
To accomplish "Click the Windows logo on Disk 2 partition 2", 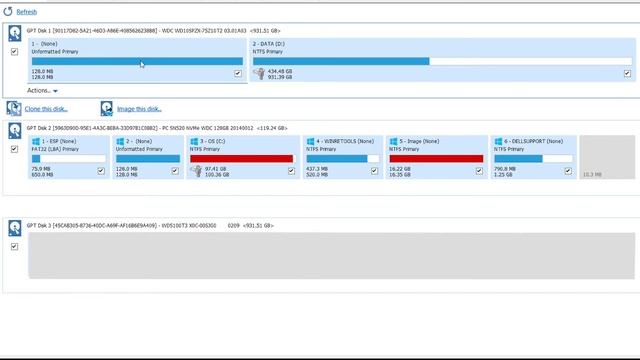I will (x=120, y=141).
